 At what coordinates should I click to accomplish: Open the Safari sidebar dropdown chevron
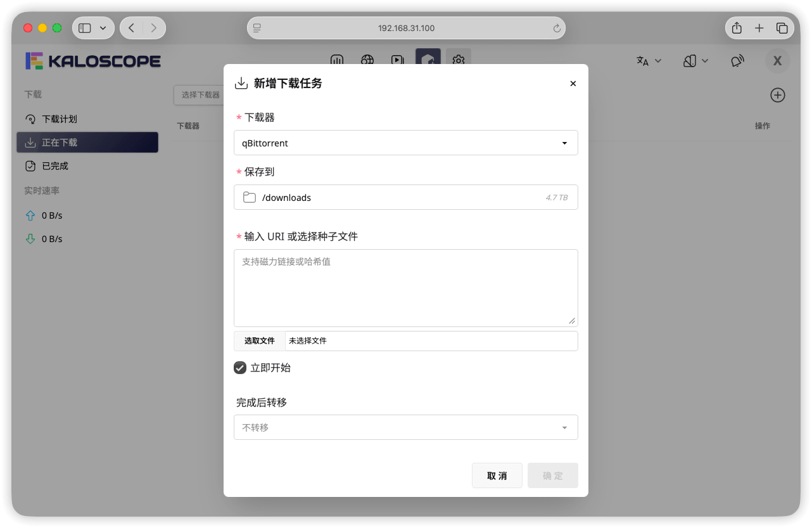click(x=103, y=28)
